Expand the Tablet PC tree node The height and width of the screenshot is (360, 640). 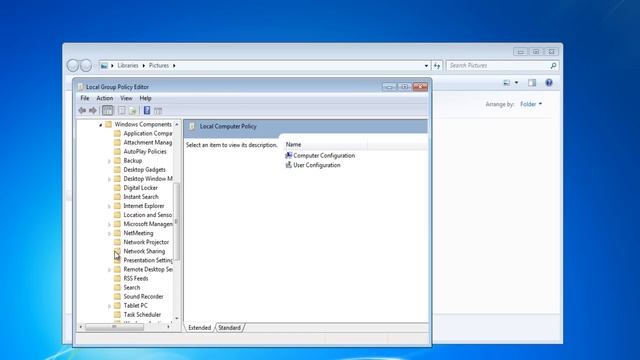tap(109, 306)
